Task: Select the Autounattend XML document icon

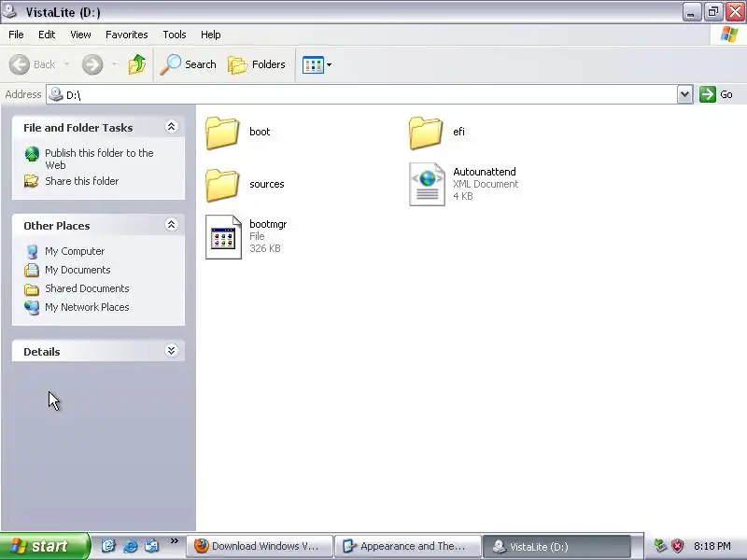Action: [427, 184]
